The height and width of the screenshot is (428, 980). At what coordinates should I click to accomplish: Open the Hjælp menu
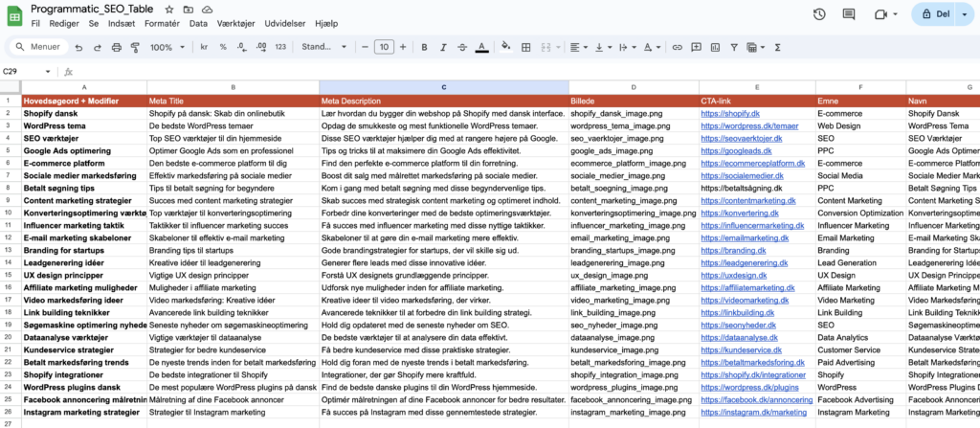pyautogui.click(x=326, y=24)
